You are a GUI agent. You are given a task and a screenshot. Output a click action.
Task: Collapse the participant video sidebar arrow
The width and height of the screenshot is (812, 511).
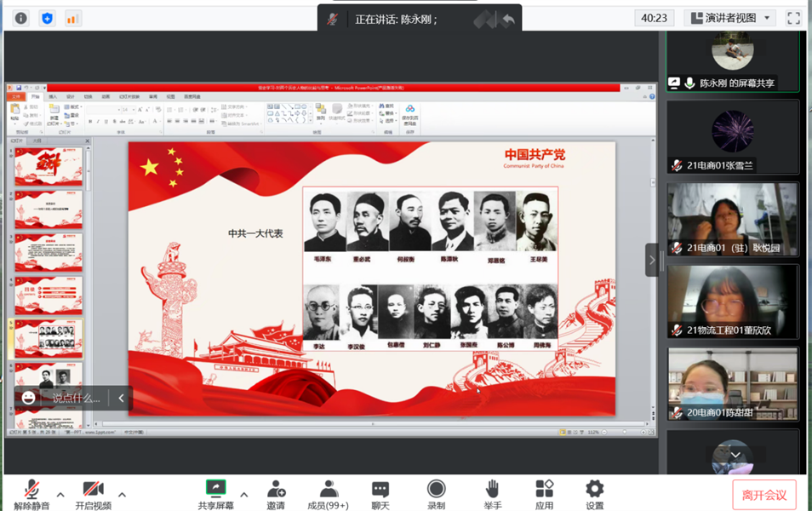coord(652,260)
